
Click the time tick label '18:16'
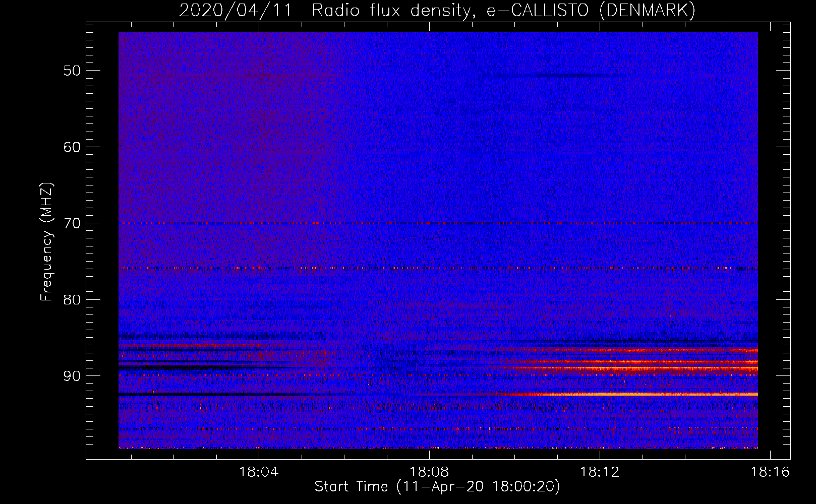click(770, 472)
